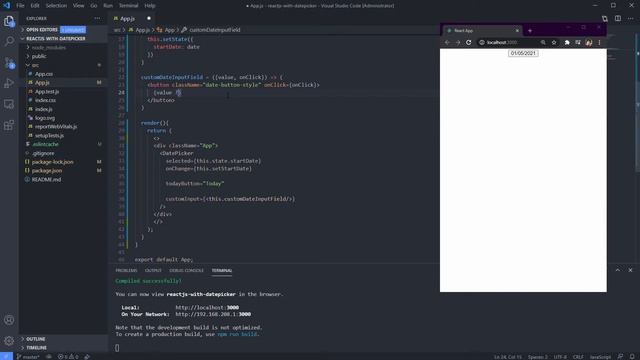The height and width of the screenshot is (360, 640).
Task: Close the React App browser tab
Action: (x=517, y=31)
